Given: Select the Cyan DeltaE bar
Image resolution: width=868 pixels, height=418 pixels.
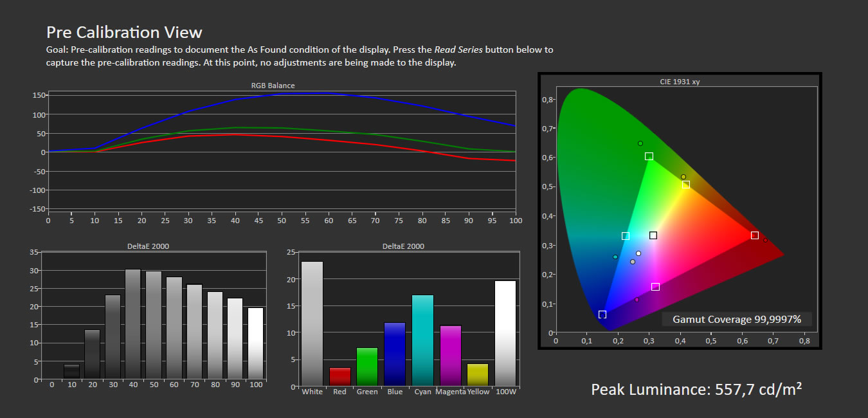Looking at the screenshot, I should click(x=422, y=340).
